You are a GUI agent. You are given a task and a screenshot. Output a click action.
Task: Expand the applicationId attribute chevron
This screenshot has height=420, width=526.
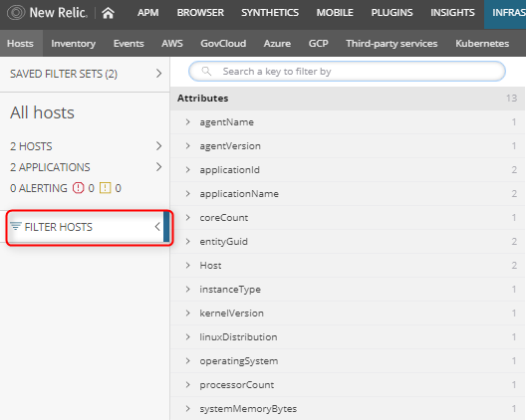pos(188,169)
